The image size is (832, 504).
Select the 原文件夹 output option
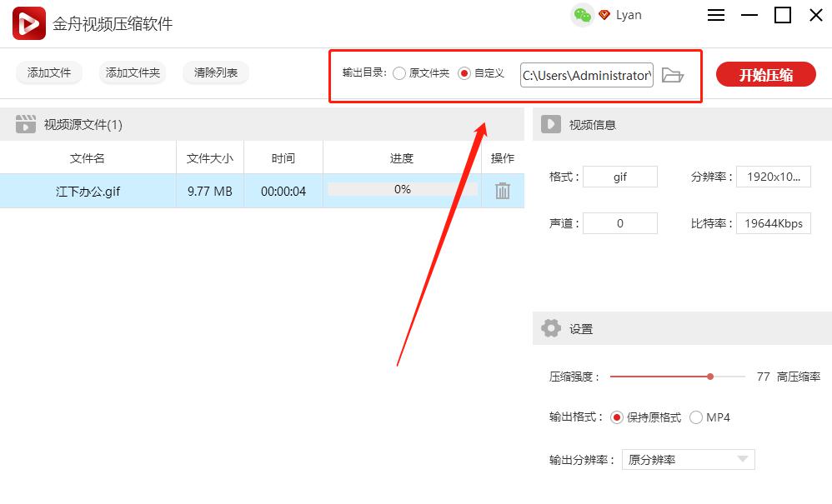(399, 72)
